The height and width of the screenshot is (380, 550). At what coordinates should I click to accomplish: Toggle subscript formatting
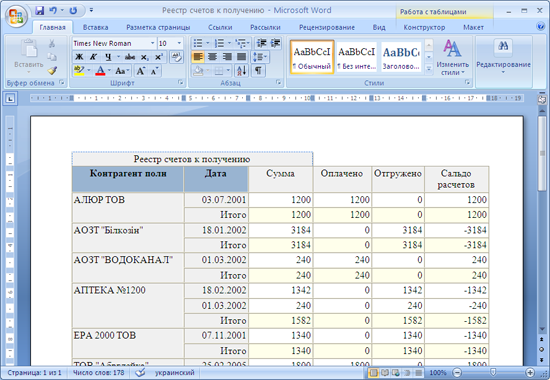tap(145, 57)
